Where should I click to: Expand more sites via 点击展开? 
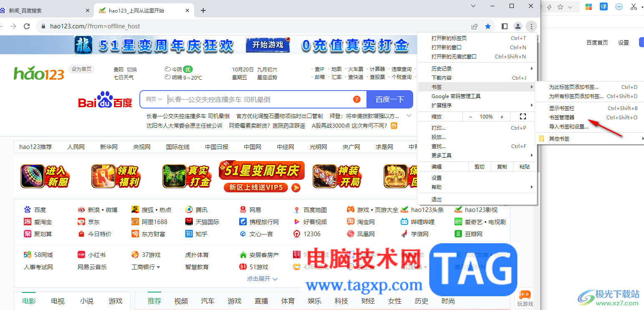pyautogui.click(x=262, y=279)
